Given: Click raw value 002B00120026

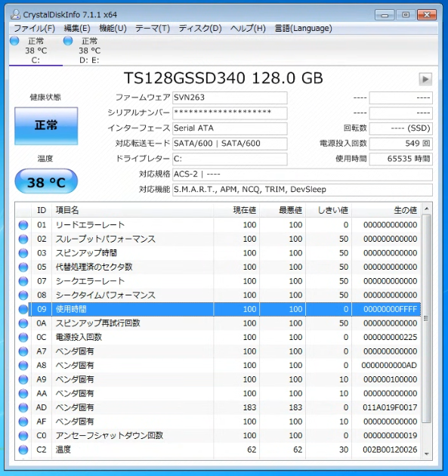Looking at the screenshot, I should click(390, 450).
